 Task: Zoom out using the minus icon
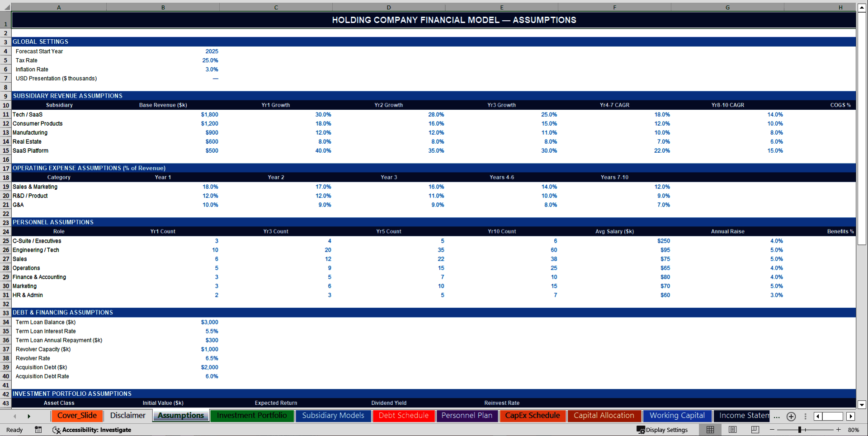coord(772,430)
